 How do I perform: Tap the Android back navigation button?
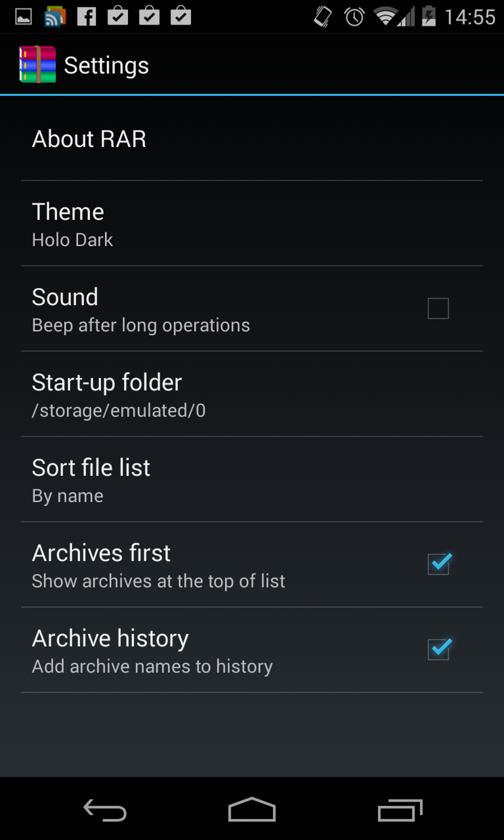pyautogui.click(x=105, y=809)
